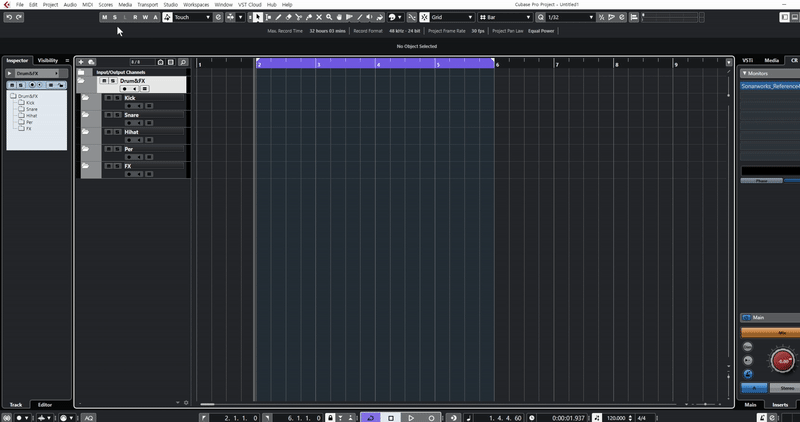Screen dimensions: 800x422
Task: Open the 1/32 quantize preset dropdown
Action: tap(570, 17)
